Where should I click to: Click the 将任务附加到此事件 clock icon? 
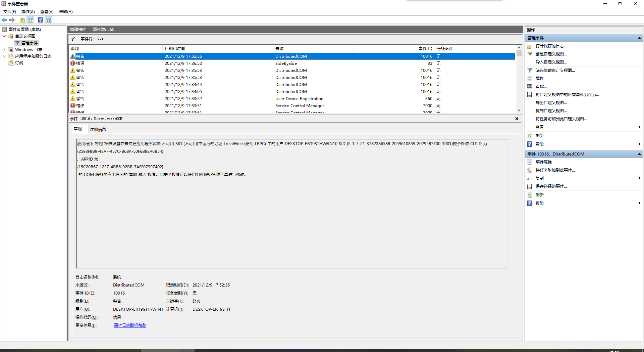(530, 170)
